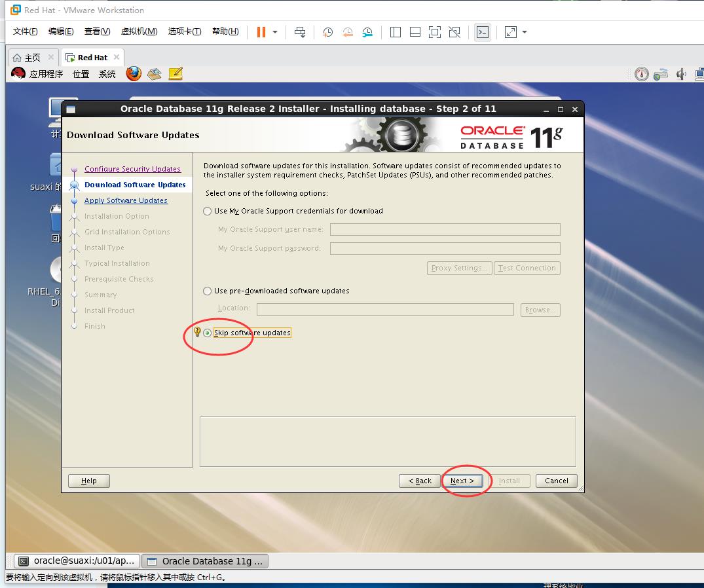This screenshot has height=588, width=704.
Task: Open the 应用程序 menu in GNOME panel
Action: click(46, 74)
